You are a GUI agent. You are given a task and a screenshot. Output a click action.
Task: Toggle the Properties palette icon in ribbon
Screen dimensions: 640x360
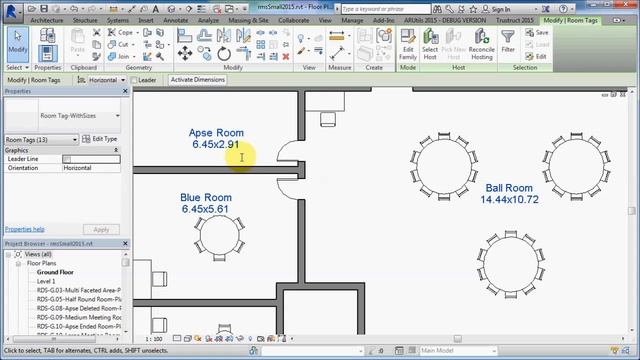coord(47,54)
